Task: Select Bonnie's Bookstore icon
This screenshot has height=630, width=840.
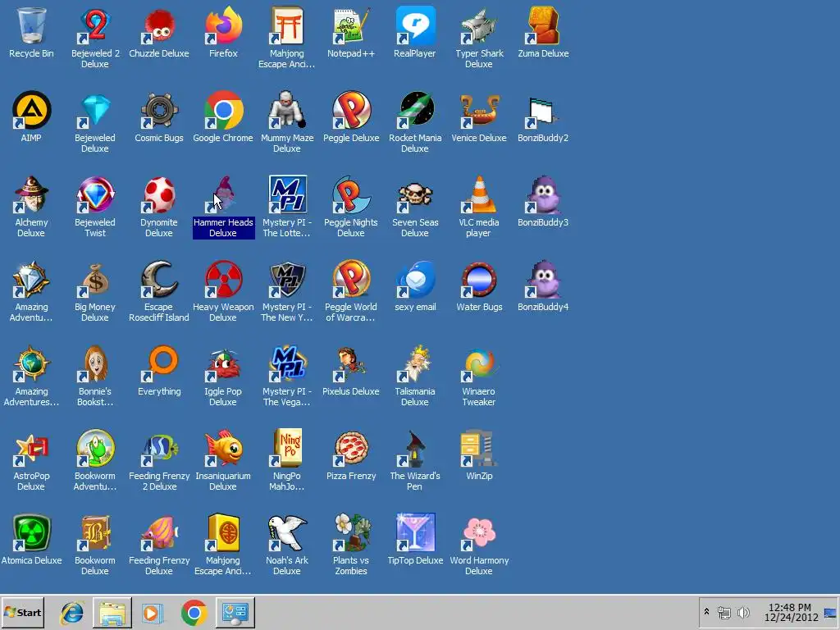Action: [x=95, y=363]
